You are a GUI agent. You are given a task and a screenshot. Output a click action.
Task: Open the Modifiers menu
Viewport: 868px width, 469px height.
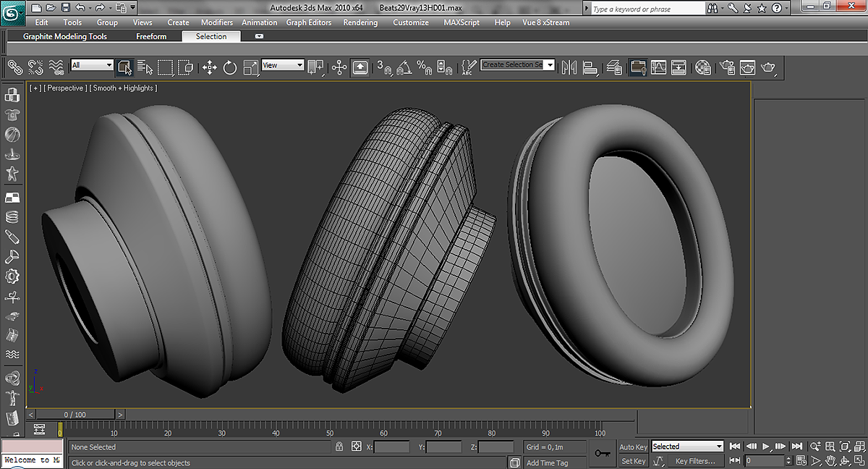point(216,22)
